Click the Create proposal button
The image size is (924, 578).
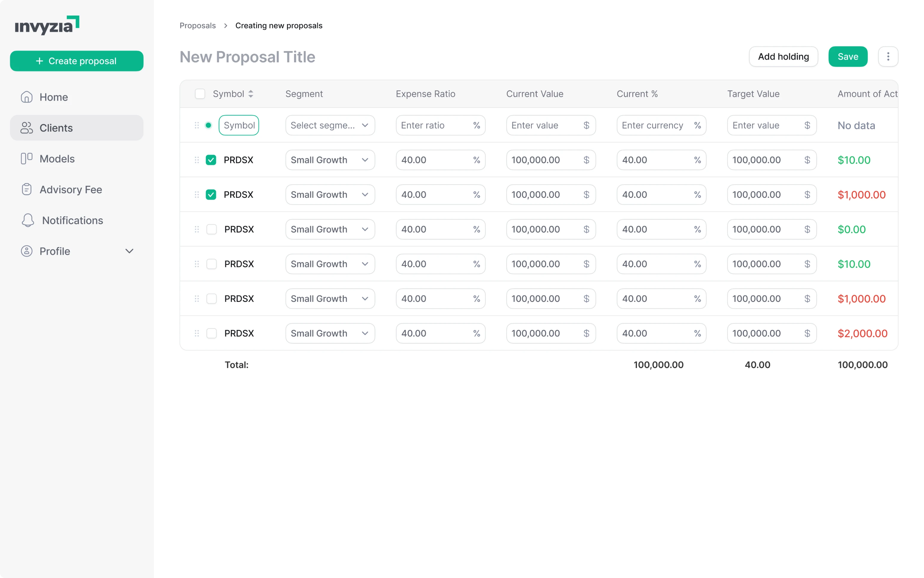(x=76, y=61)
